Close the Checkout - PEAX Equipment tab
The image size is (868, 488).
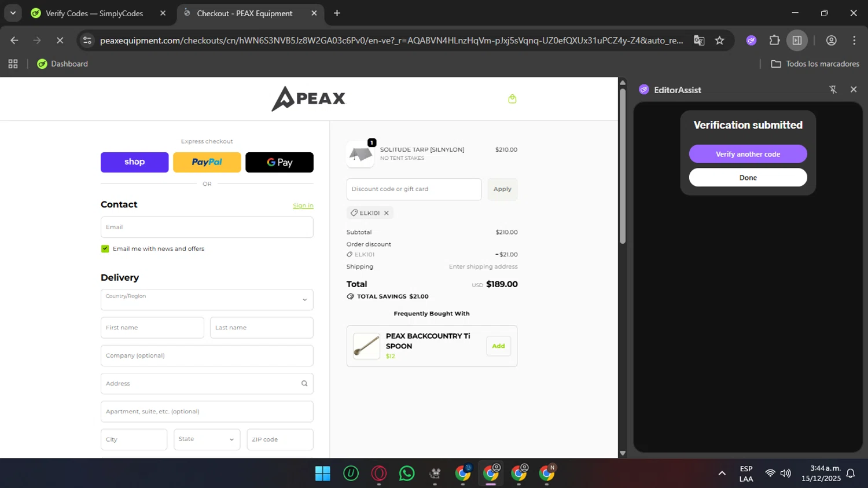(314, 13)
